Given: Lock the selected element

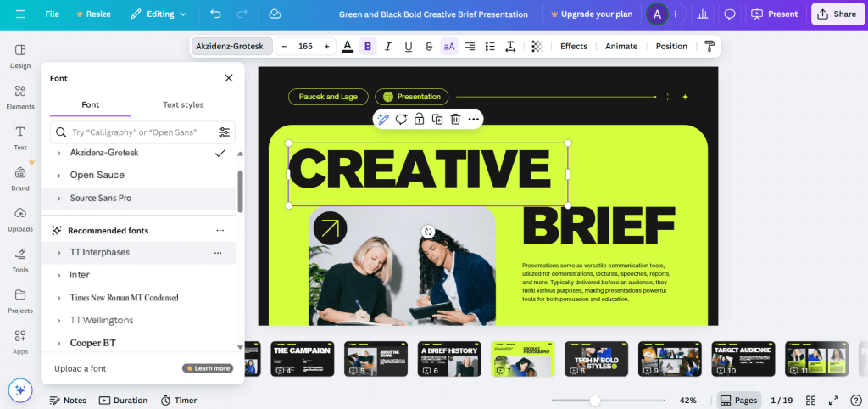Looking at the screenshot, I should 419,119.
